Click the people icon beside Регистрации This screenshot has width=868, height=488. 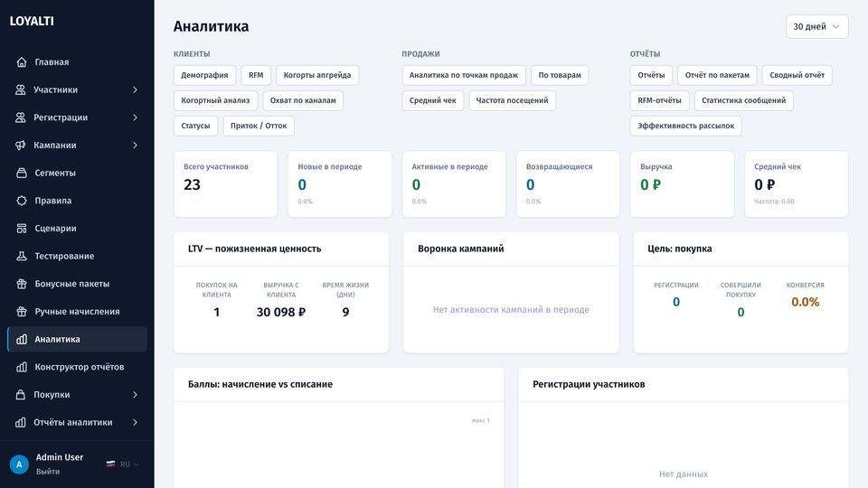coord(21,117)
